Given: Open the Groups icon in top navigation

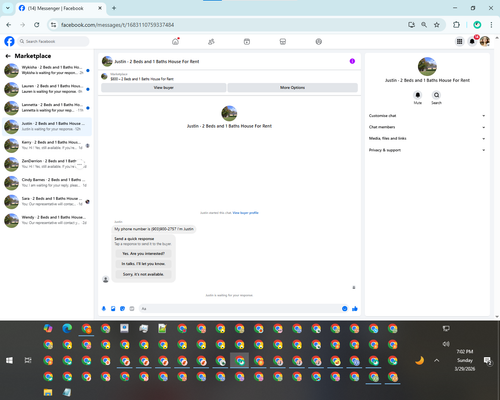Looking at the screenshot, I should tap(319, 42).
